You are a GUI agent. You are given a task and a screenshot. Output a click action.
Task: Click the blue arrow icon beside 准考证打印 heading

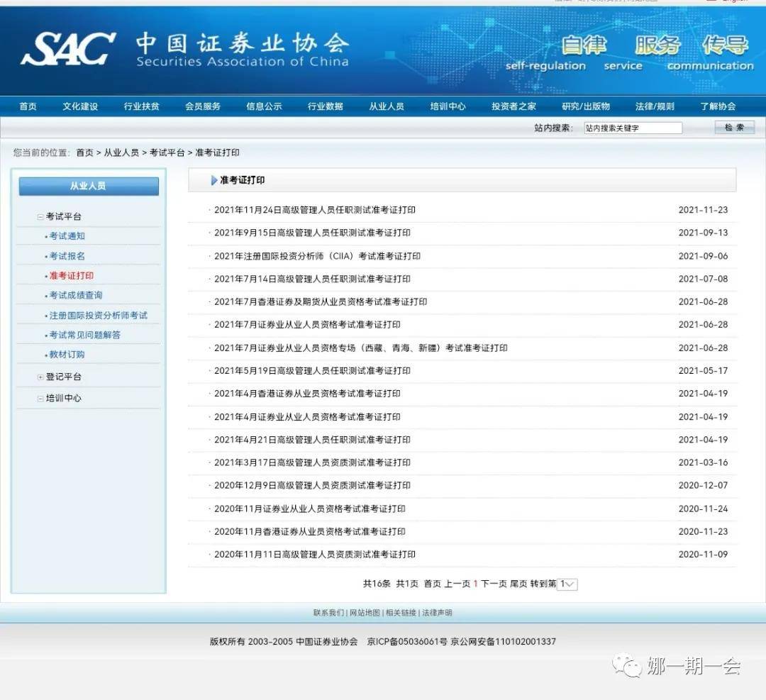coord(214,180)
